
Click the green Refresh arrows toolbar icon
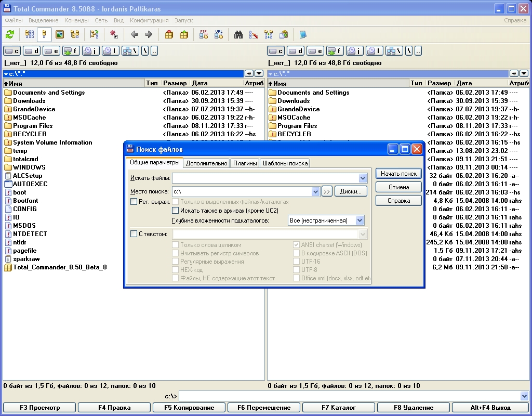10,35
